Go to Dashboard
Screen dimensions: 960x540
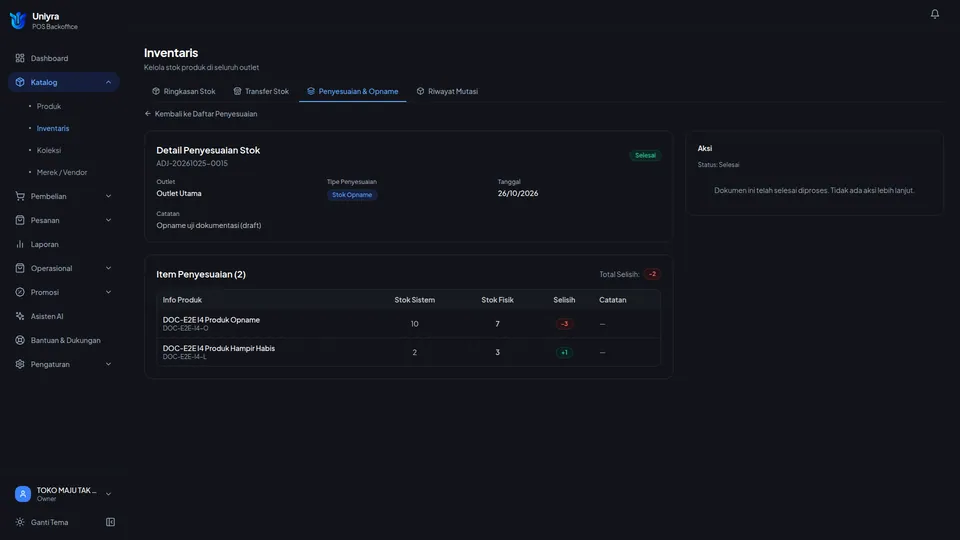[64, 58]
